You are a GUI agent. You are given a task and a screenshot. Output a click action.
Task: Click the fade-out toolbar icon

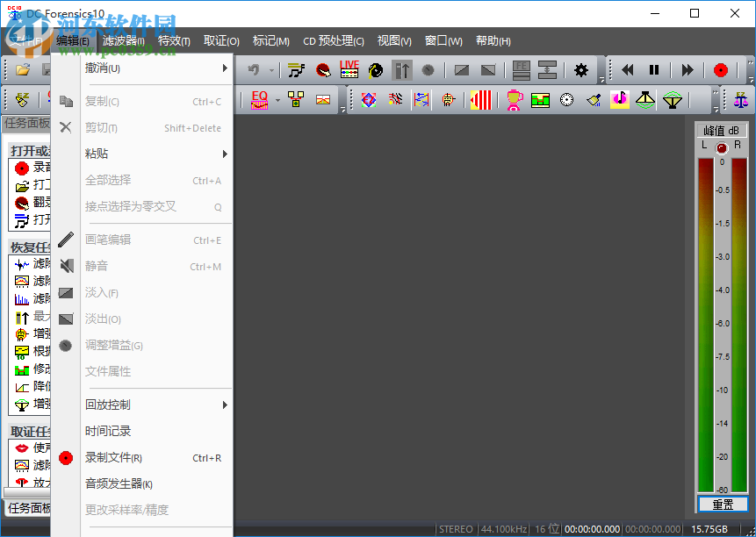coord(488,70)
